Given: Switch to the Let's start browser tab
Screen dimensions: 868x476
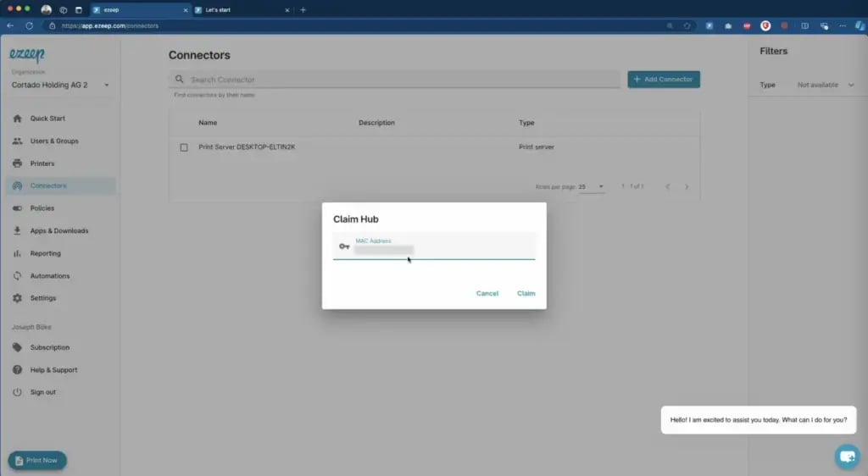Looking at the screenshot, I should [x=233, y=10].
